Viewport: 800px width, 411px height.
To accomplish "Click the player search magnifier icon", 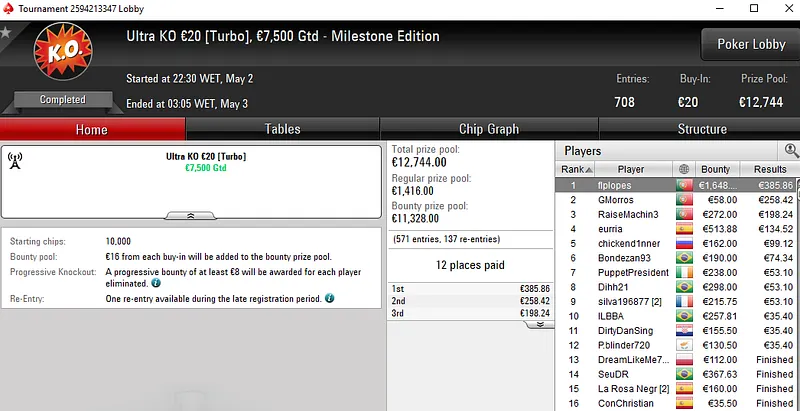I will coord(791,150).
